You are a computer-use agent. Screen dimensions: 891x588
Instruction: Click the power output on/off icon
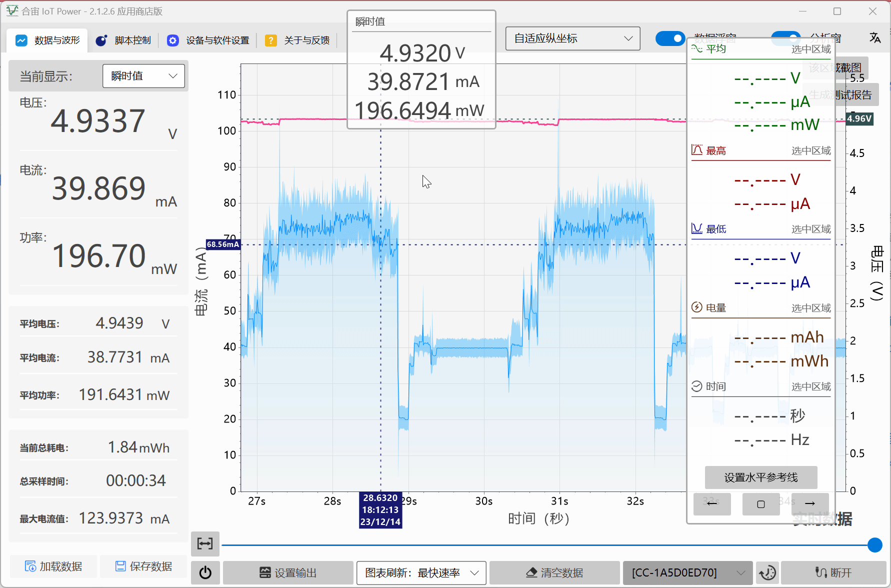[205, 572]
